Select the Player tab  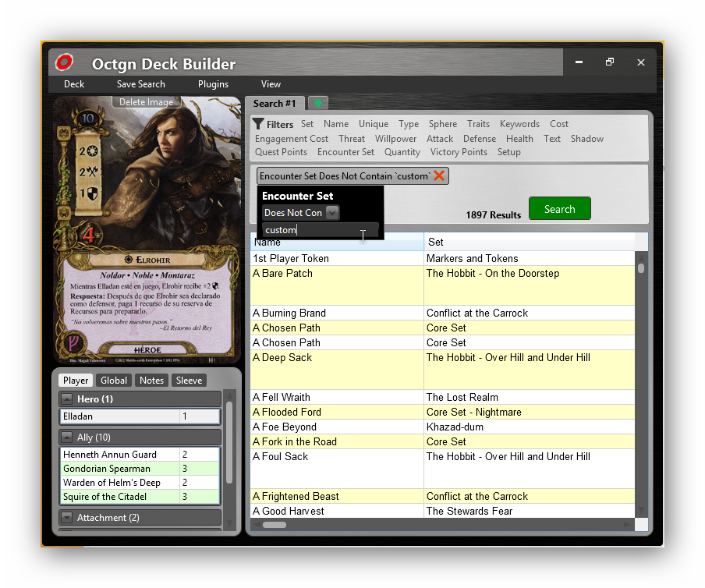(76, 381)
